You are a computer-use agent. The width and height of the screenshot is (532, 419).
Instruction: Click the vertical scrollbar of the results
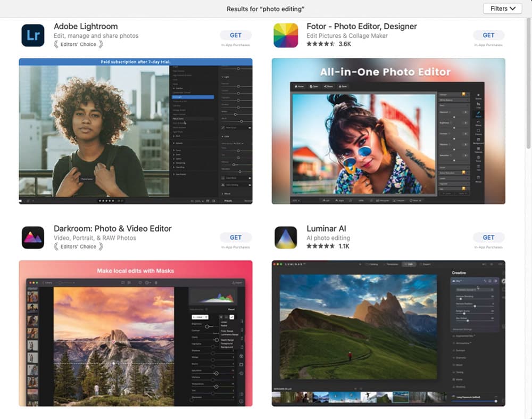pos(528,83)
